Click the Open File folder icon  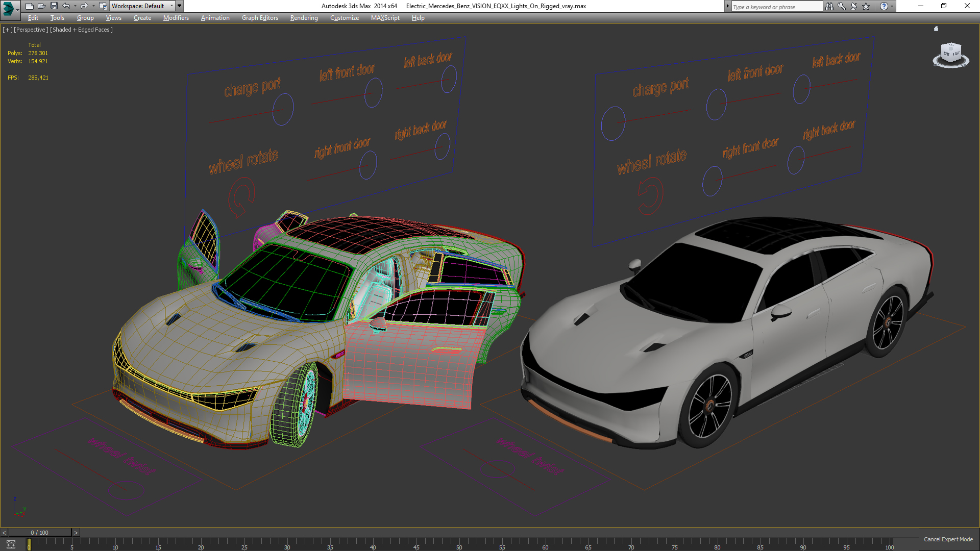coord(41,6)
